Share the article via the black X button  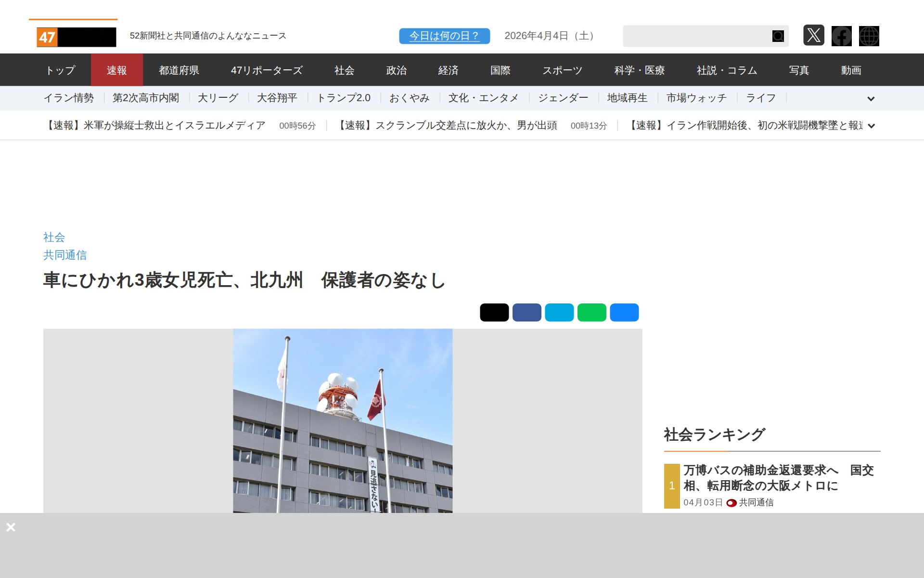point(494,313)
